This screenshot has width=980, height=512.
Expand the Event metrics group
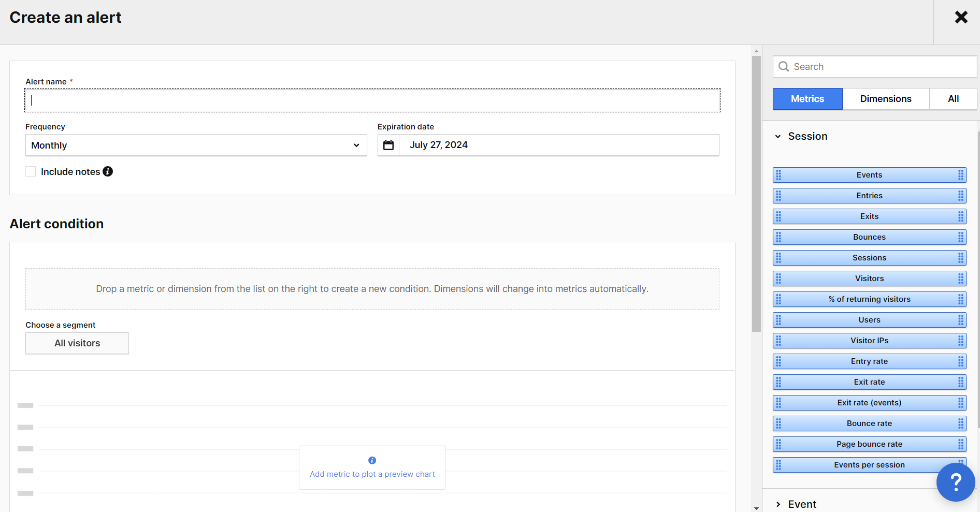778,504
